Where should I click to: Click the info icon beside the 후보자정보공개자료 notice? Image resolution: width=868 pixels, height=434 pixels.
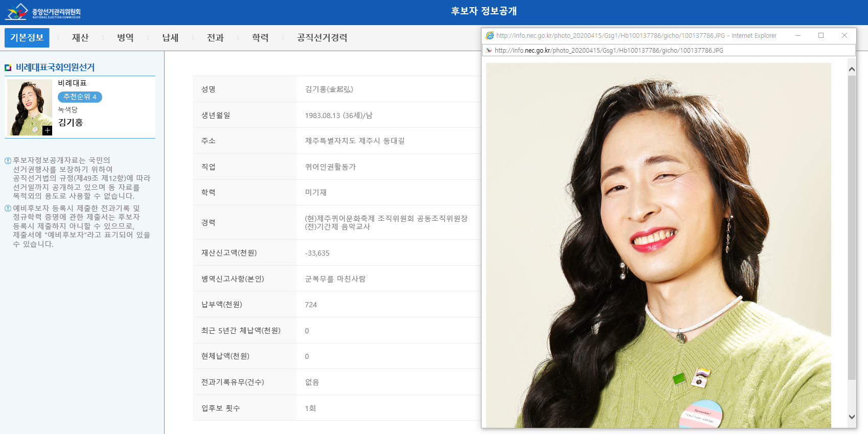pos(8,161)
